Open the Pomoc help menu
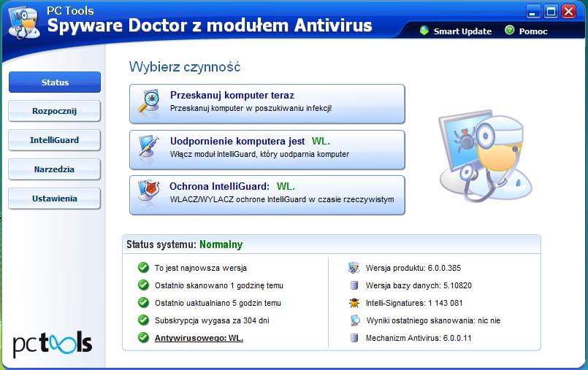Image resolution: width=588 pixels, height=370 pixels. (533, 31)
